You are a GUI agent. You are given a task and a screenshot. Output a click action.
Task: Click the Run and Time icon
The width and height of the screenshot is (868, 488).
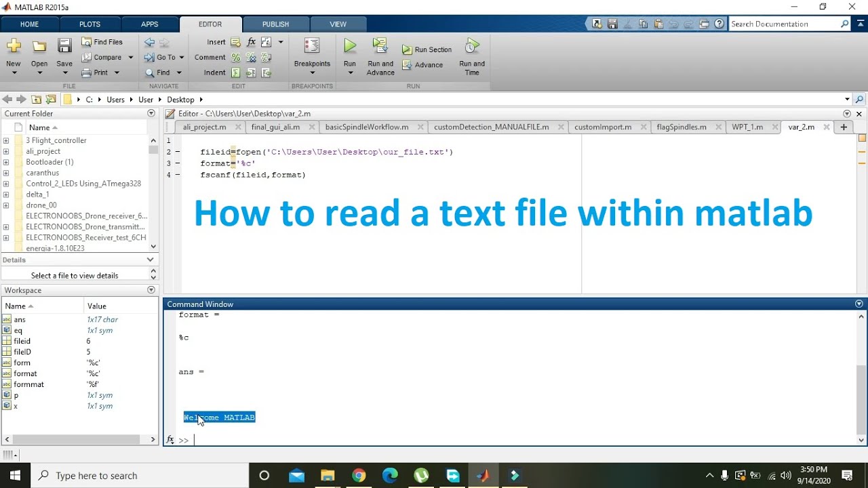tap(472, 46)
